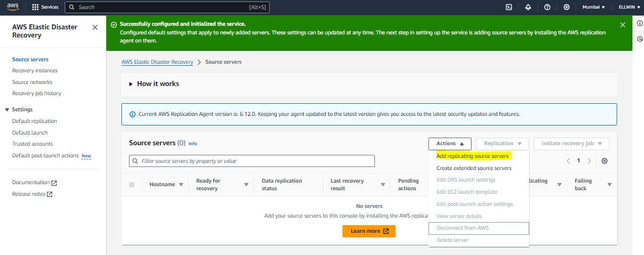
Task: Click the orange Learn more button
Action: coord(369,231)
